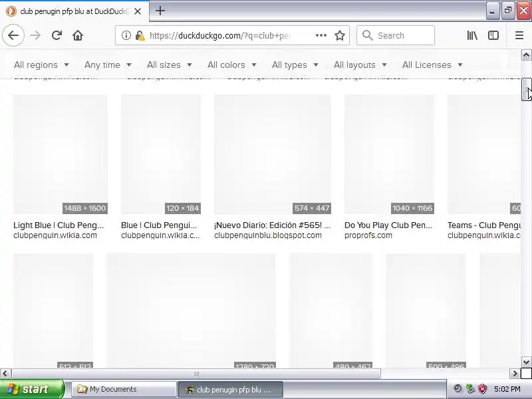Select the club penguin DuckDuckGo tab
The height and width of the screenshot is (399, 532).
point(74,11)
